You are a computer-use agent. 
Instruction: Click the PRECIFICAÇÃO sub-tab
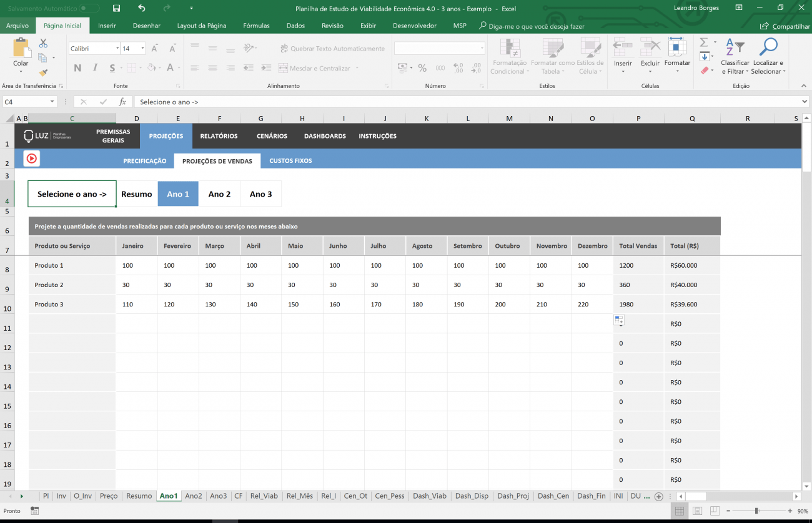(145, 161)
